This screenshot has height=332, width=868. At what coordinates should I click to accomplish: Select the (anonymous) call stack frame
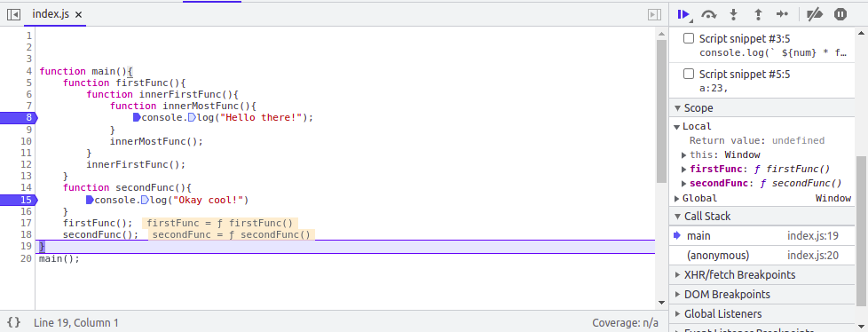coord(761,256)
